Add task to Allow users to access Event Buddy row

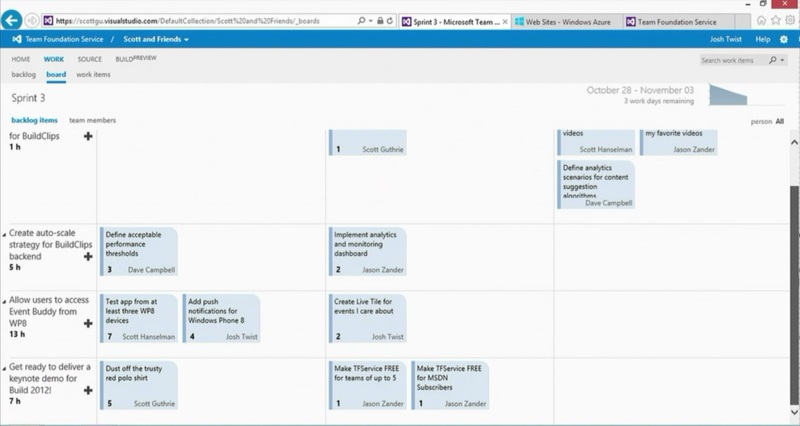tap(88, 323)
